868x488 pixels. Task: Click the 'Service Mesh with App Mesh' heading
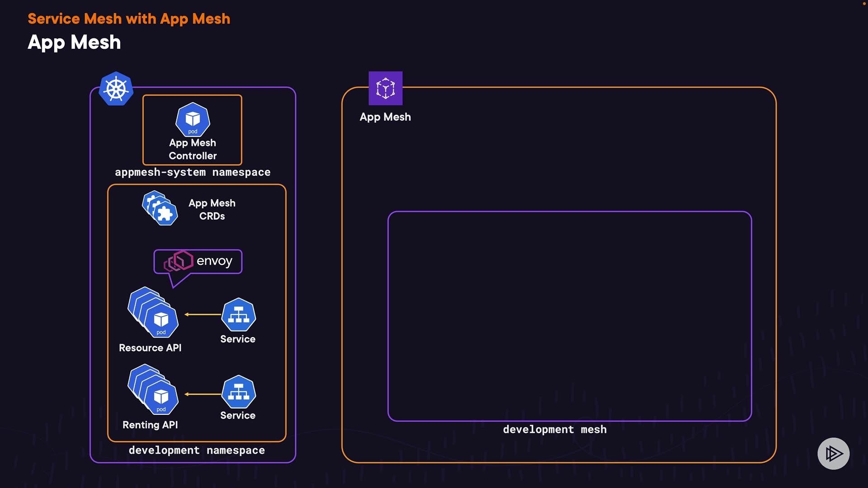(129, 19)
